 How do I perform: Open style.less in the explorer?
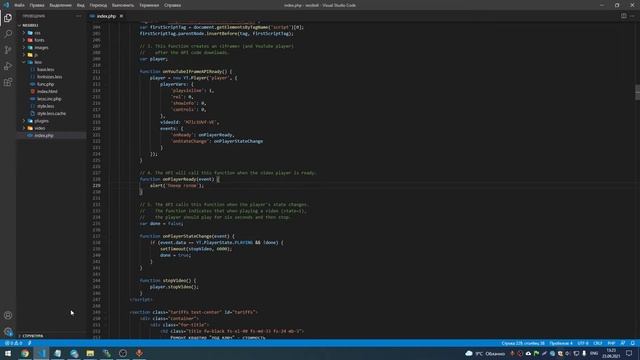pyautogui.click(x=45, y=106)
